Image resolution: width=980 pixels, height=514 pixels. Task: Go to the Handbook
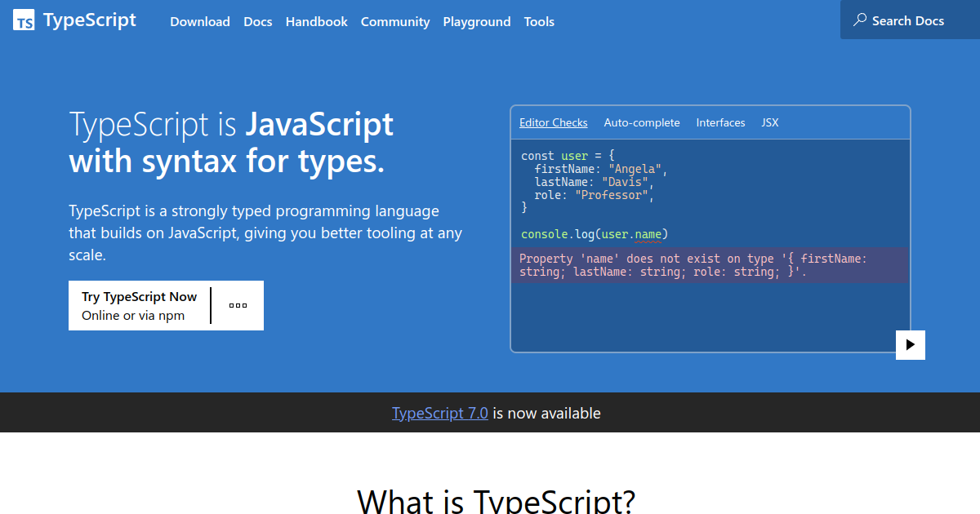(x=317, y=22)
